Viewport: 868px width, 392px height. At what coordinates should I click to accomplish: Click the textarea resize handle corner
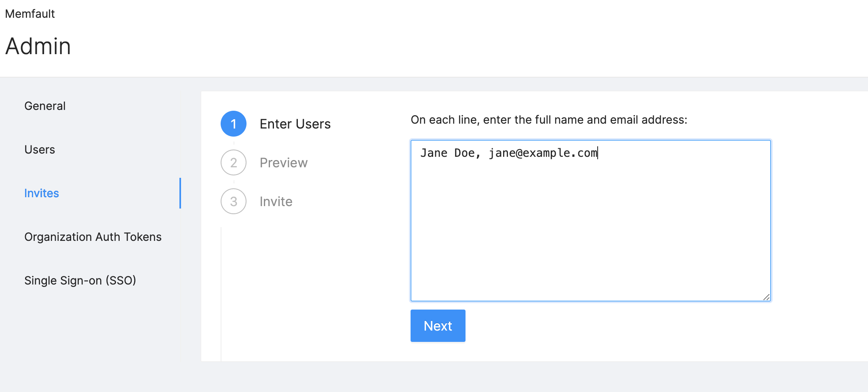pyautogui.click(x=767, y=298)
